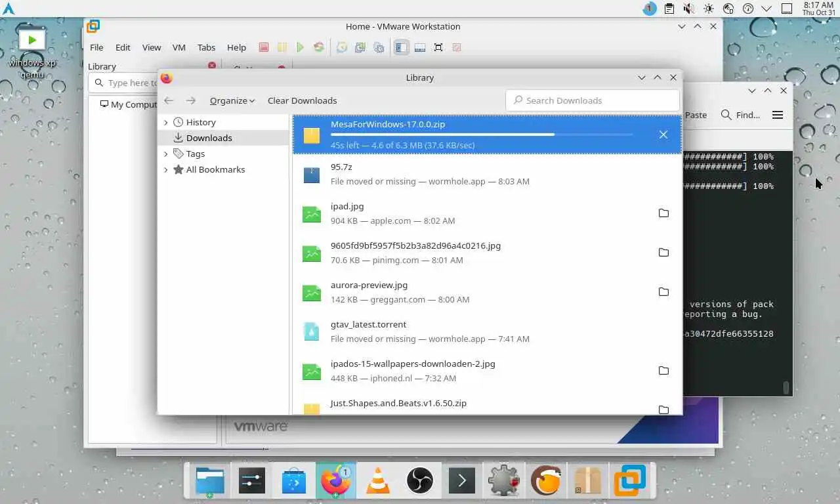Open VMware File menu

tap(96, 47)
